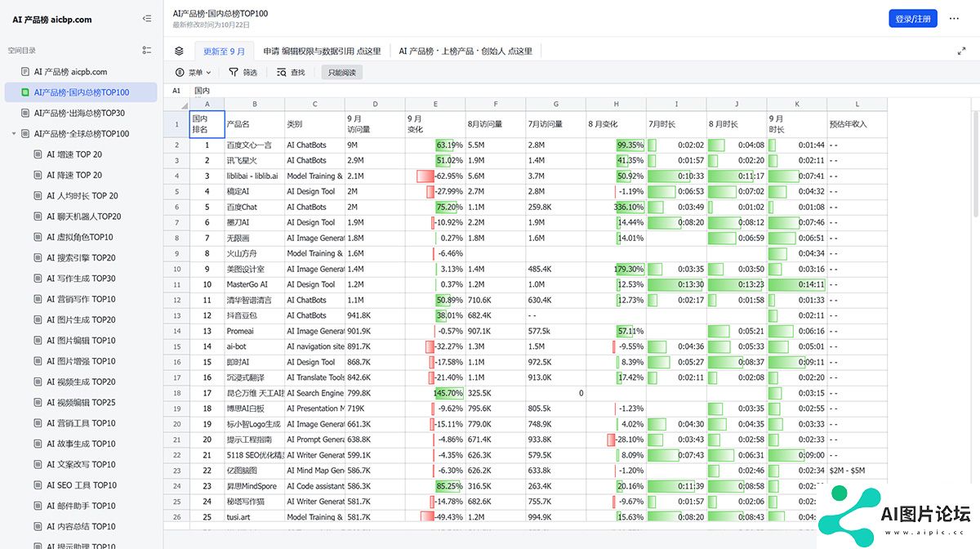Click the sheet icon next to AI 写作生成 TOP30
This screenshot has height=549, width=980.
click(x=38, y=279)
